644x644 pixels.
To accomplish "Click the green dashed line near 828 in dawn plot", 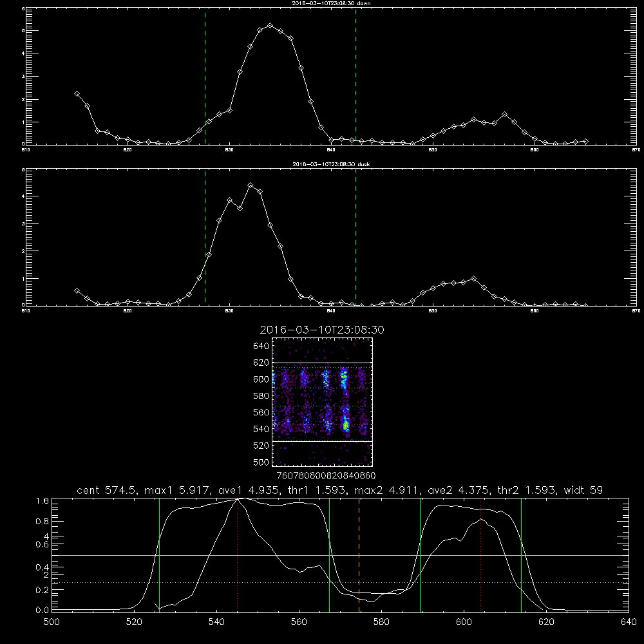I will (x=205, y=76).
